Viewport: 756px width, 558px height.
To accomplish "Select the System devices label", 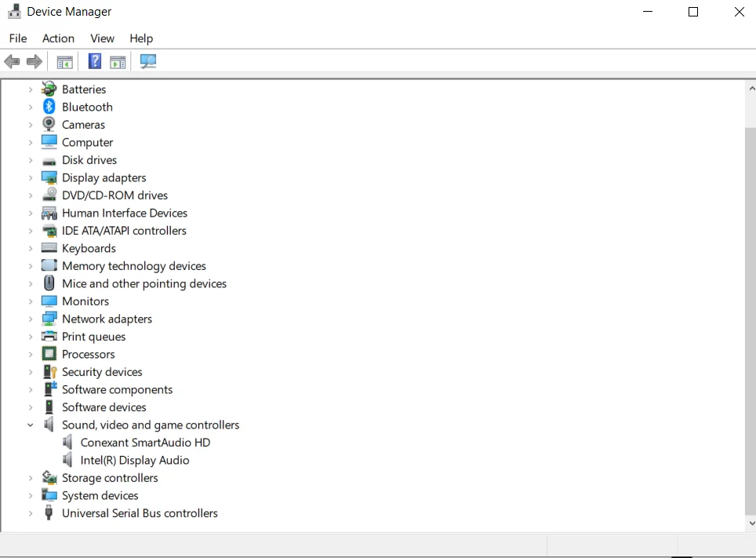I will pyautogui.click(x=100, y=496).
